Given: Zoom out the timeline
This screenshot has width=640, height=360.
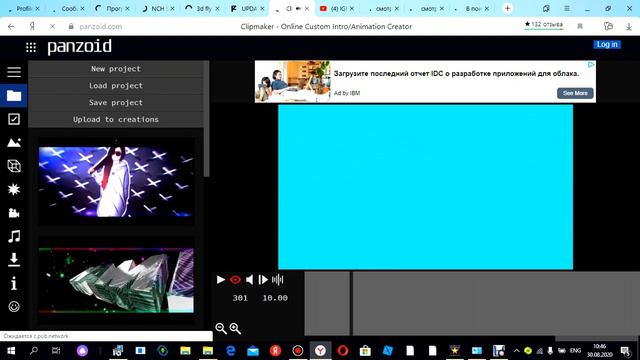Looking at the screenshot, I should pyautogui.click(x=221, y=329).
